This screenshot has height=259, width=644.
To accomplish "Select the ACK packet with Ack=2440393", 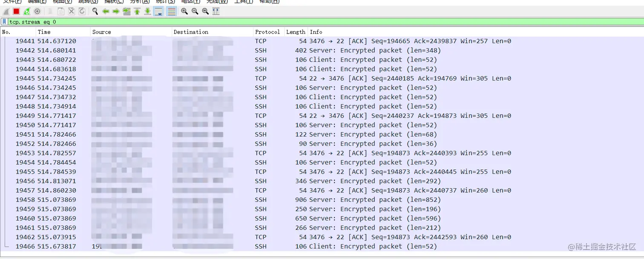I will click(x=322, y=153).
